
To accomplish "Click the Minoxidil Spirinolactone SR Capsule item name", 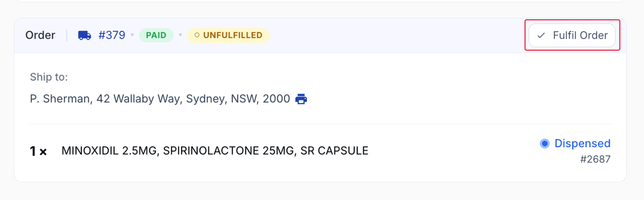I will pos(215,150).
